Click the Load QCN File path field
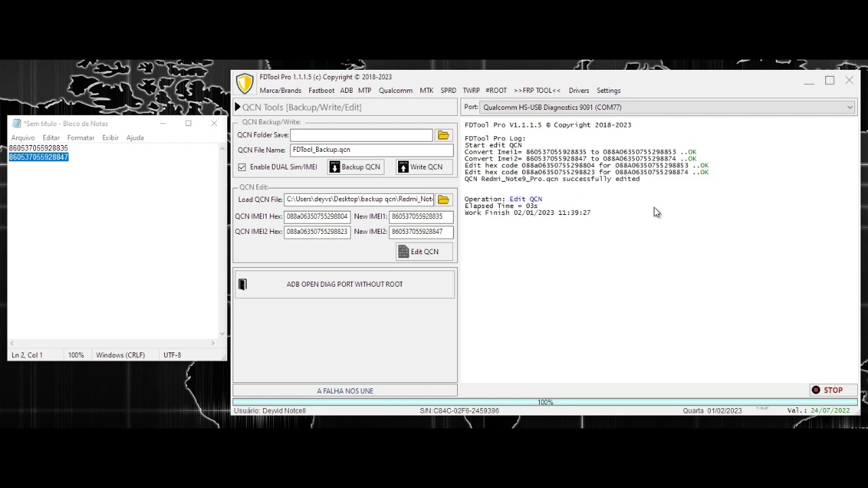Screen dimensions: 868x488 (x=359, y=199)
